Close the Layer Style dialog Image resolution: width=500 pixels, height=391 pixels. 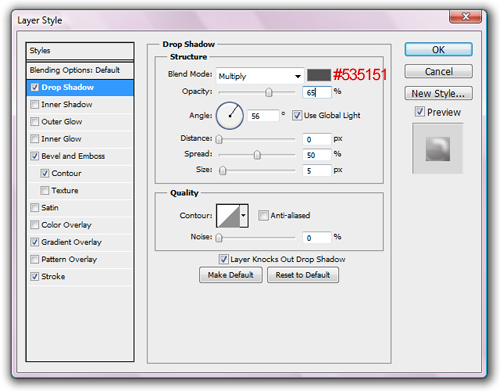pos(465,16)
